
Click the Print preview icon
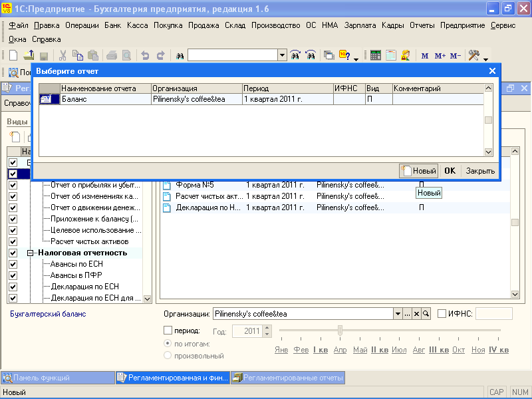click(126, 55)
